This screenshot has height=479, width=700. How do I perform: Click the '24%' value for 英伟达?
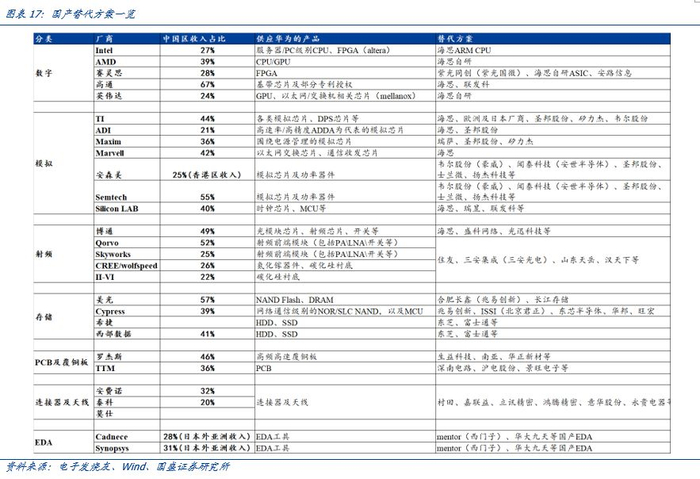208,96
